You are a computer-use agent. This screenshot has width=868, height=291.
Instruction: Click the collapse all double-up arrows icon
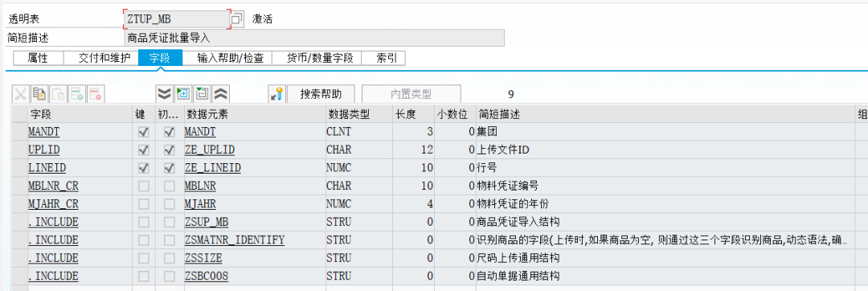pyautogui.click(x=221, y=94)
